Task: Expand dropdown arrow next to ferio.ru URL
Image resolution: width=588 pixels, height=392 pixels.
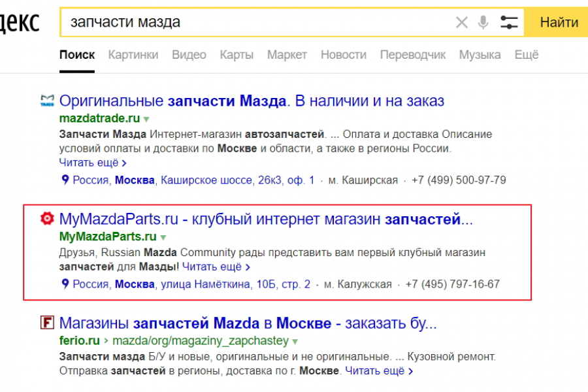Action: click(295, 341)
